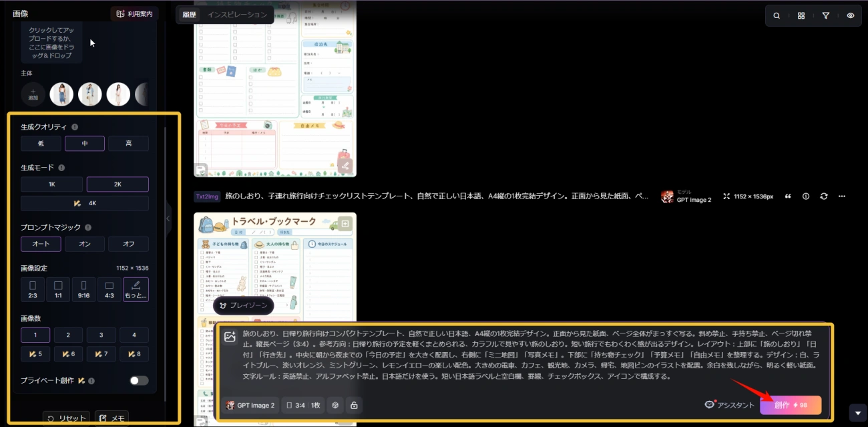
Task: Open the トラベル・ブックマーク generated image
Action: (x=275, y=319)
